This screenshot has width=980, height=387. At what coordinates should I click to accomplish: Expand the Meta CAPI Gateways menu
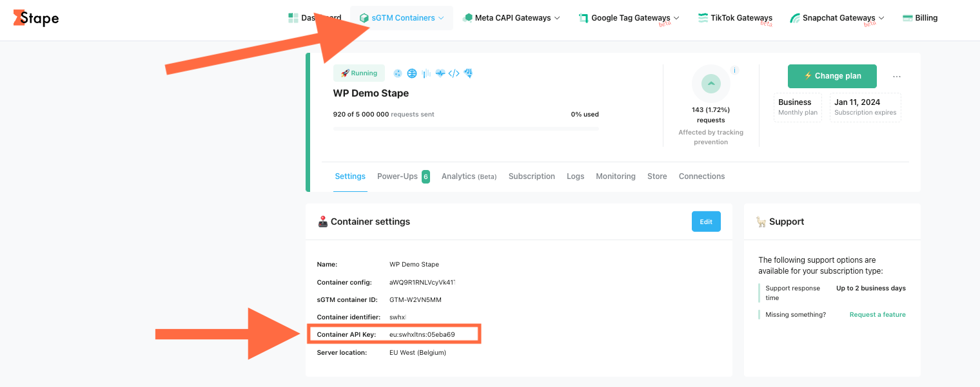tap(511, 18)
